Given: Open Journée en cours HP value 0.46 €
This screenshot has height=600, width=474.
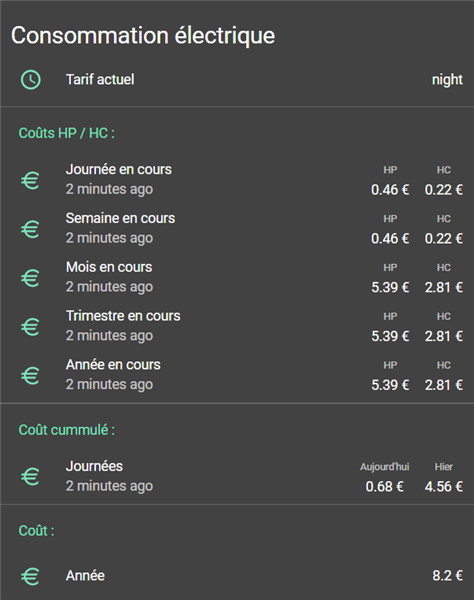Looking at the screenshot, I should pyautogui.click(x=390, y=190).
